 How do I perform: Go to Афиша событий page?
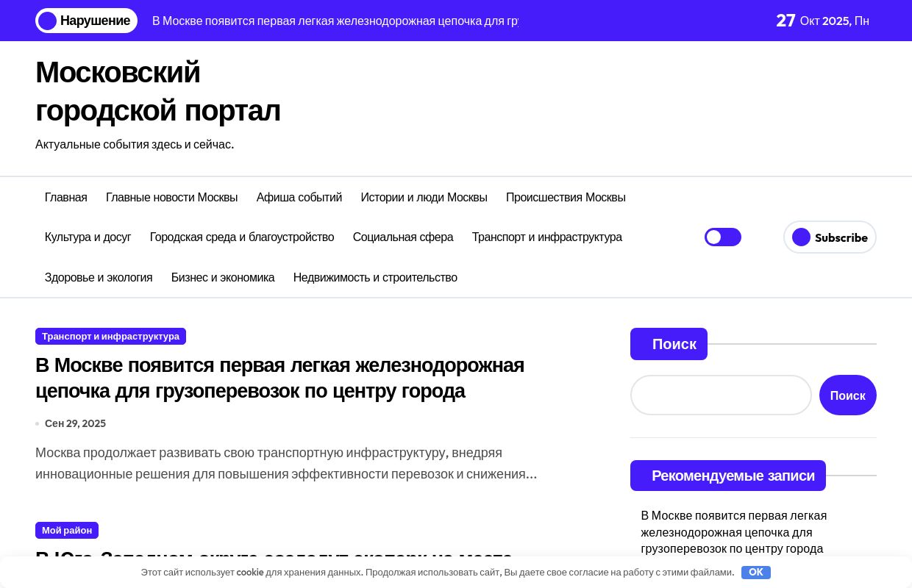[x=299, y=197]
